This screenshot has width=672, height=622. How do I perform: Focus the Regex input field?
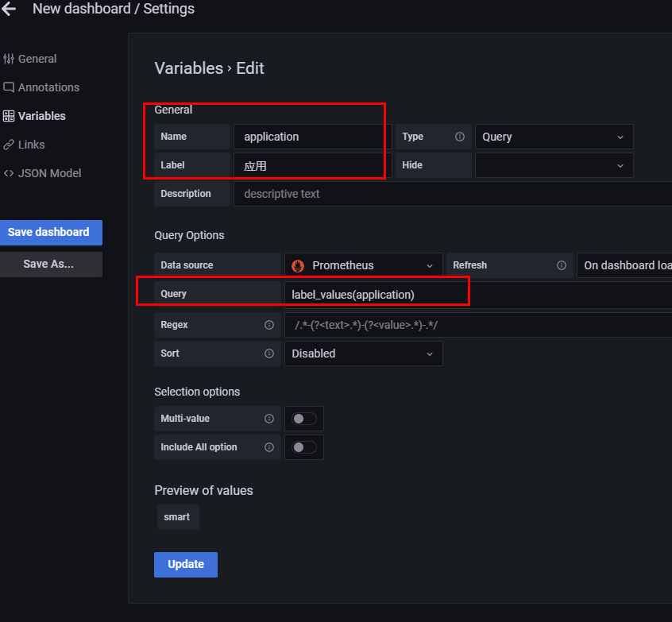pos(478,325)
